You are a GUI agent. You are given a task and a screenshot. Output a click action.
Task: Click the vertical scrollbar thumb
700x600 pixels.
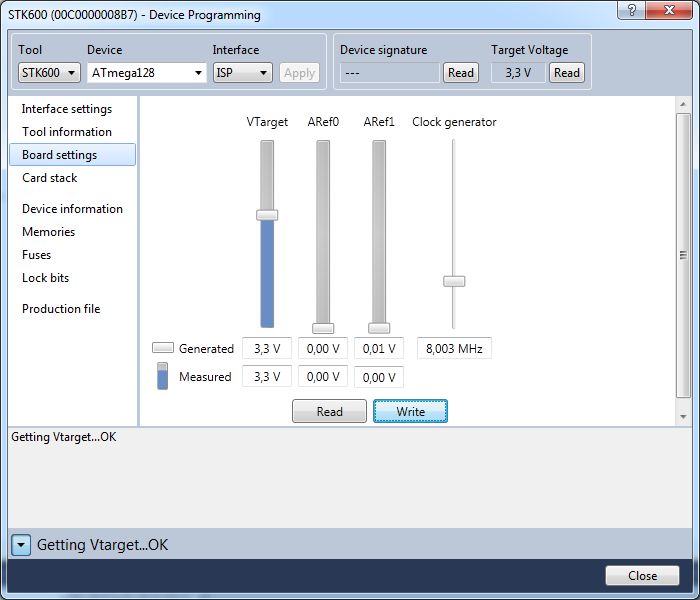pyautogui.click(x=683, y=255)
